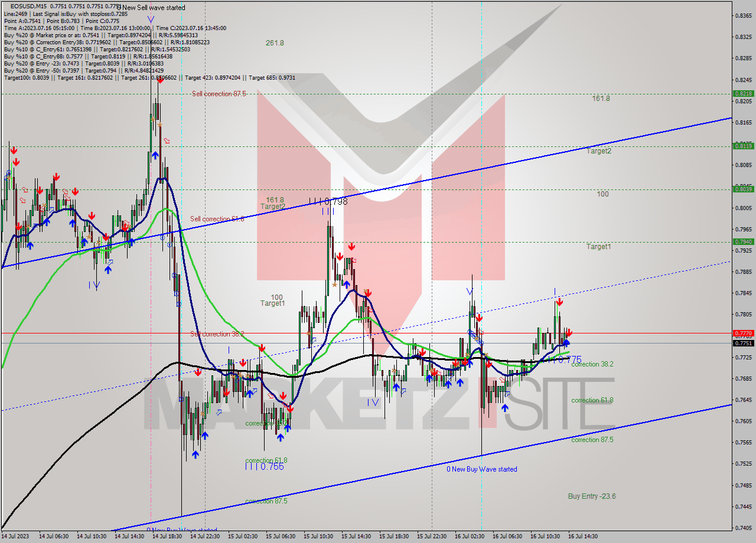Screen dimensions: 756x543
Task: Click the 0.7845 price axis value
Action: [x=743, y=293]
